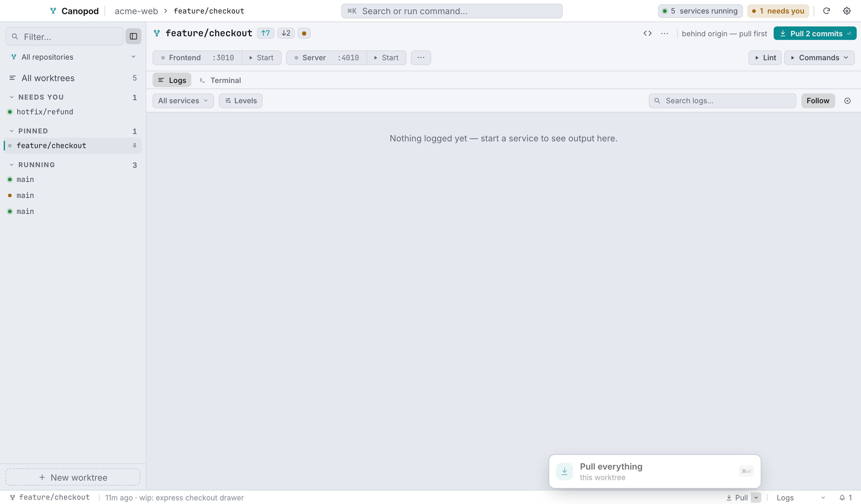This screenshot has width=861, height=504.
Task: Select All worktrees in the sidebar
Action: (x=73, y=78)
